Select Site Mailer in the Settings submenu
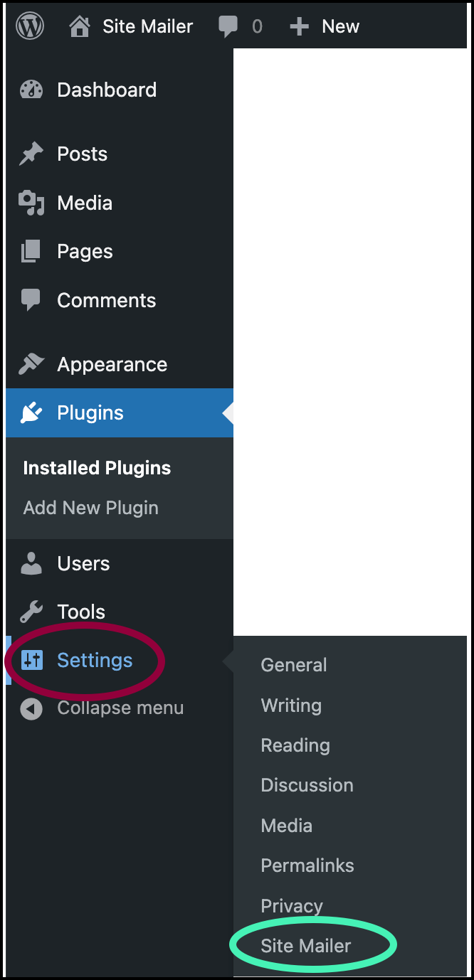This screenshot has height=980, width=474. tap(306, 946)
